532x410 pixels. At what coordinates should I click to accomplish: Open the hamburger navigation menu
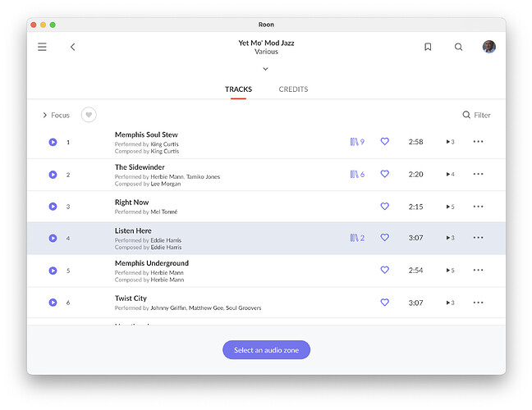click(x=42, y=47)
